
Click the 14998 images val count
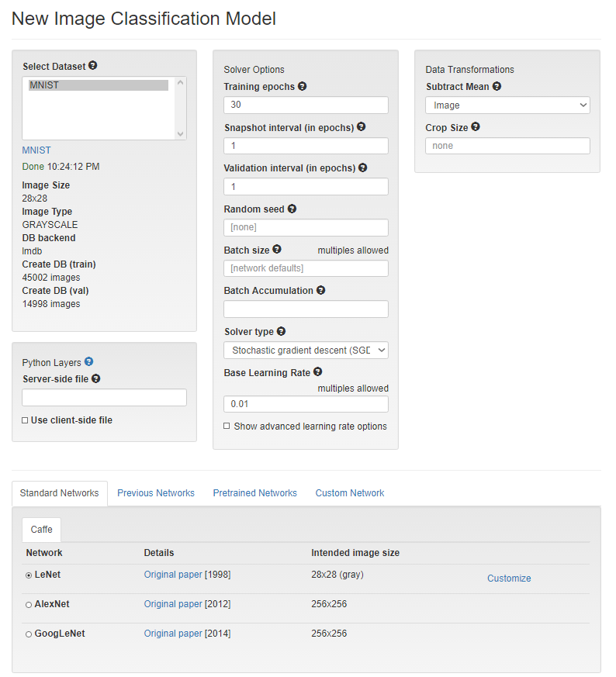pyautogui.click(x=51, y=304)
